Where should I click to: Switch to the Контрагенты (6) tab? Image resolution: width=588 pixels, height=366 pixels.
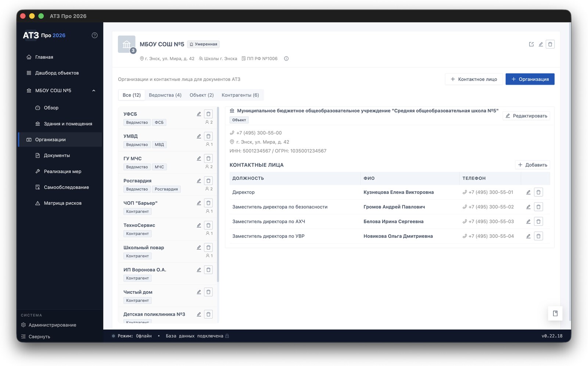240,95
